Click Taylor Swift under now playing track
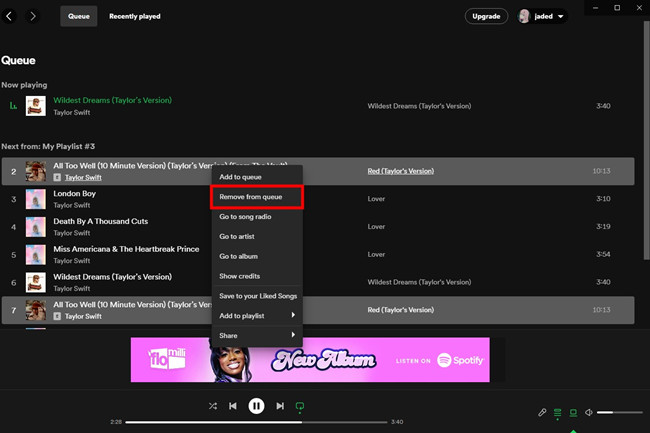Image resolution: width=650 pixels, height=433 pixels. coord(72,112)
